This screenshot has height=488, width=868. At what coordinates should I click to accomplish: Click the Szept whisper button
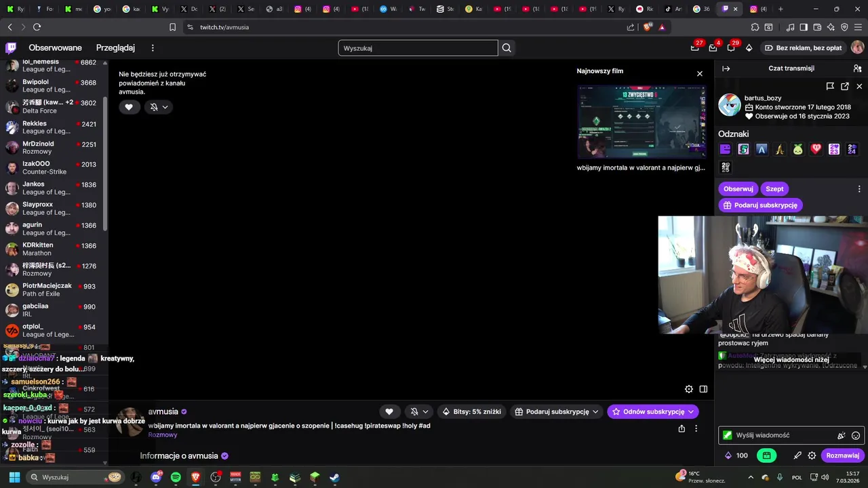pyautogui.click(x=774, y=188)
